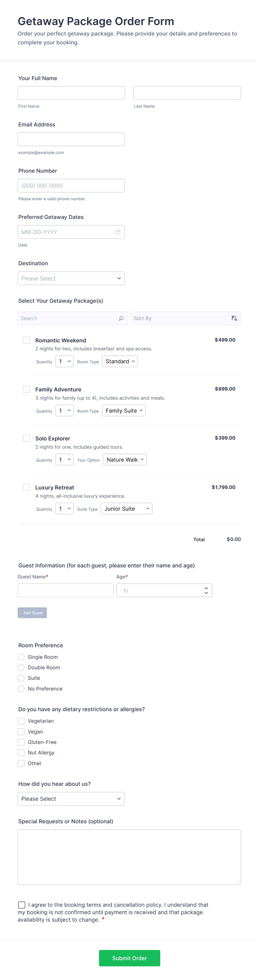Increase age with the stepper up arrow
Image resolution: width=256 pixels, height=980 pixels.
point(206,588)
